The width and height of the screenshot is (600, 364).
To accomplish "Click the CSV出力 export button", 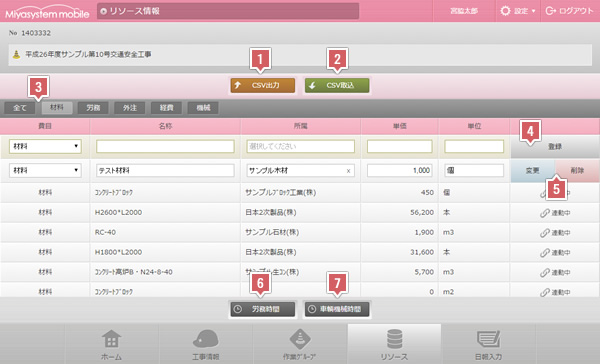I will [262, 85].
